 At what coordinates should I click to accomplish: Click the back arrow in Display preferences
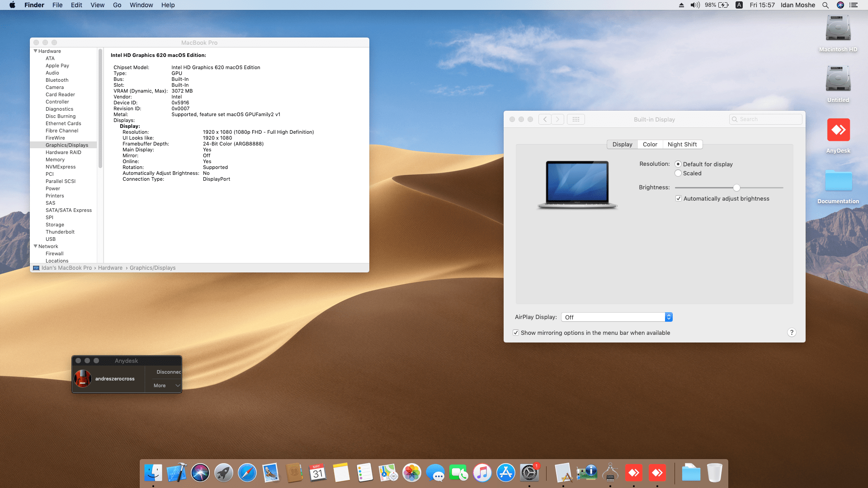545,119
